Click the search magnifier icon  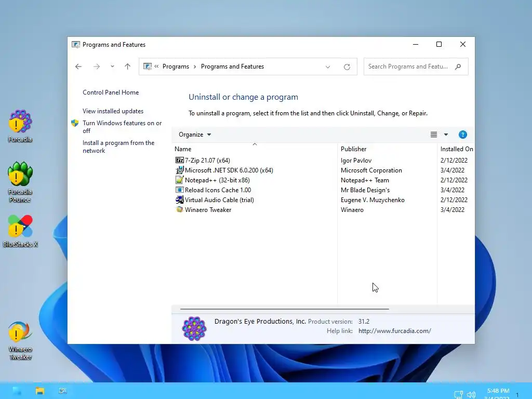point(458,66)
